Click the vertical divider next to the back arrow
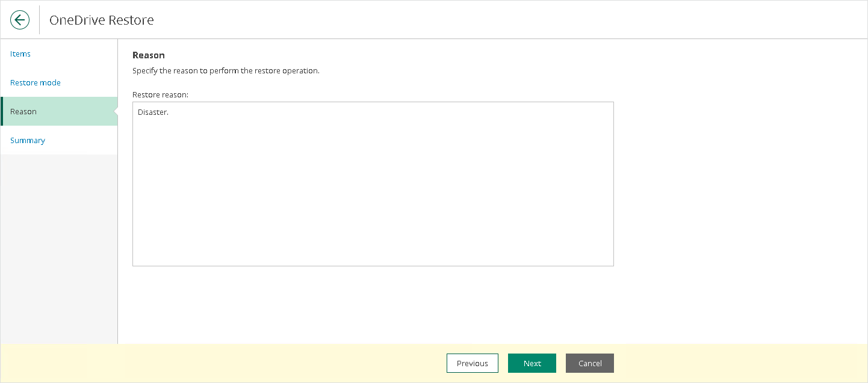 click(40, 20)
